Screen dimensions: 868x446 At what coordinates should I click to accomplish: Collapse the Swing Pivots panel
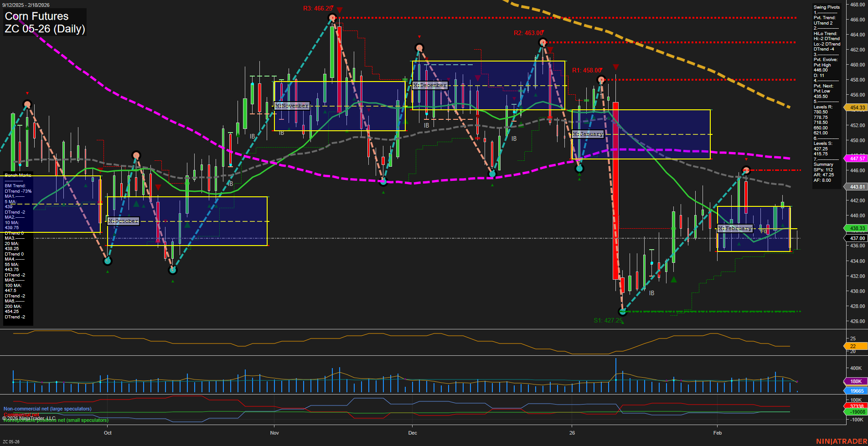pos(826,7)
